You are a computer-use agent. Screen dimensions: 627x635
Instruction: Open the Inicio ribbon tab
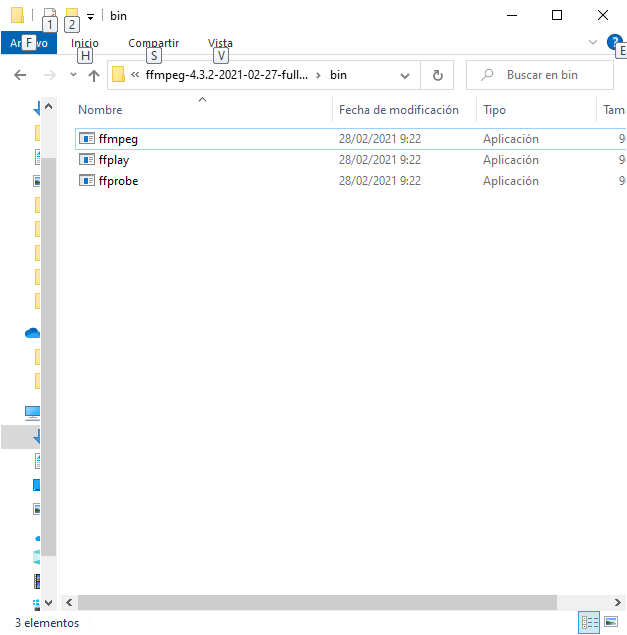pyautogui.click(x=85, y=43)
